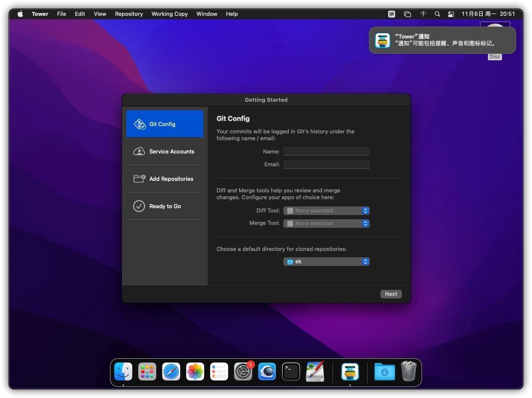Screen dimensions: 532x398
Task: Select the Git Config sidebar icon
Action: pos(140,124)
